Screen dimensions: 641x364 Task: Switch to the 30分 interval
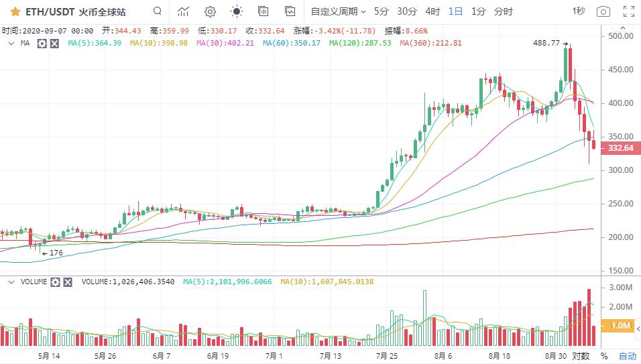point(407,11)
